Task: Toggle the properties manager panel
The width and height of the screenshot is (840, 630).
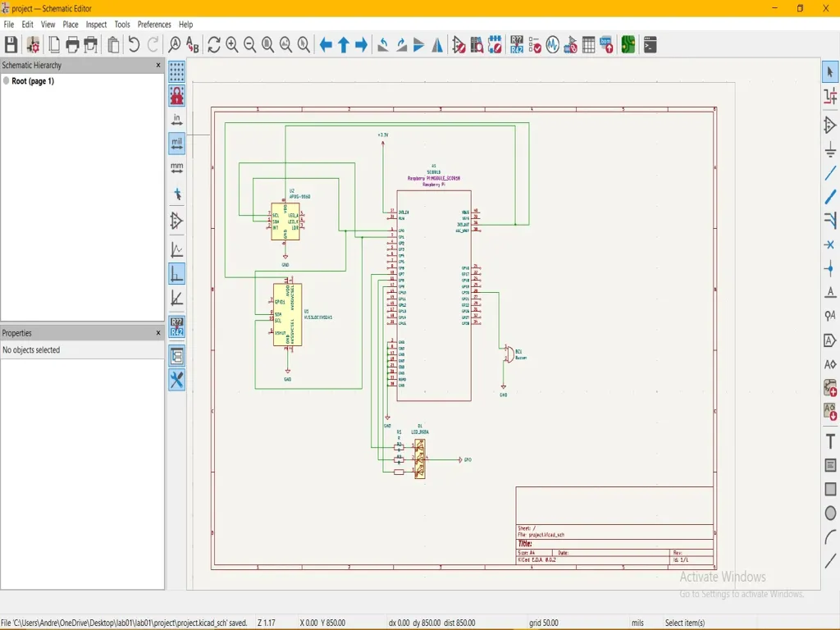Action: tap(177, 380)
